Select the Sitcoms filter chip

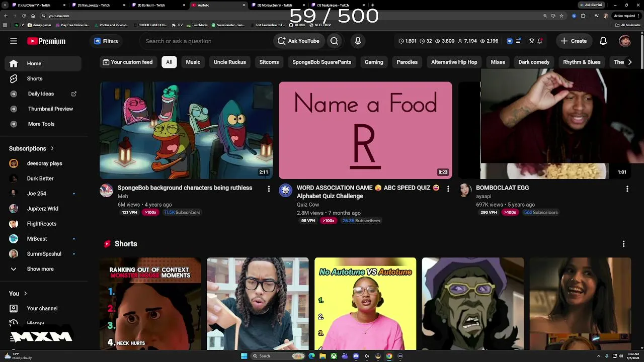[x=269, y=62]
